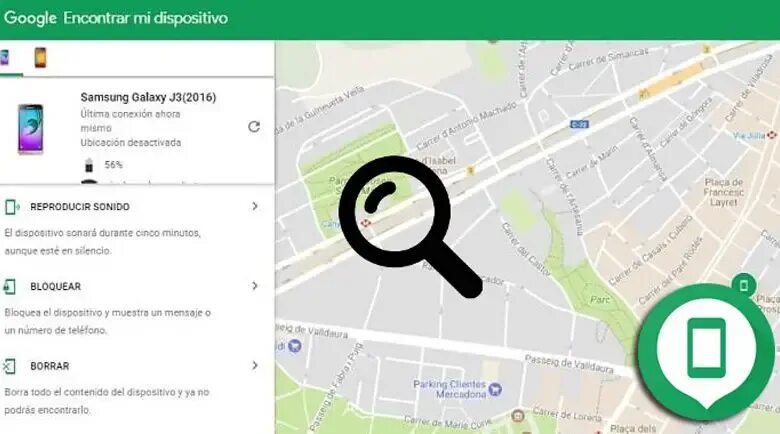
Task: Open the REPRODUCIR SONIDO option
Action: [80, 207]
